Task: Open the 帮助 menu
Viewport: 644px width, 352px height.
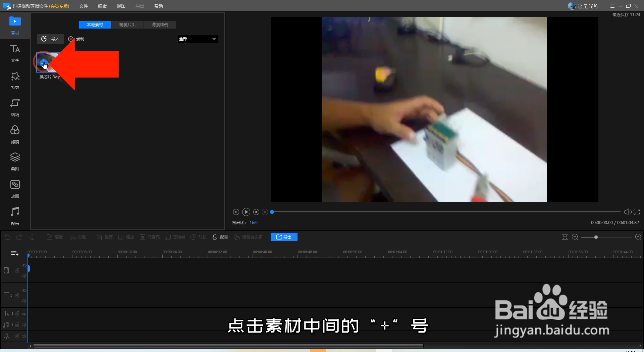Action: point(158,6)
